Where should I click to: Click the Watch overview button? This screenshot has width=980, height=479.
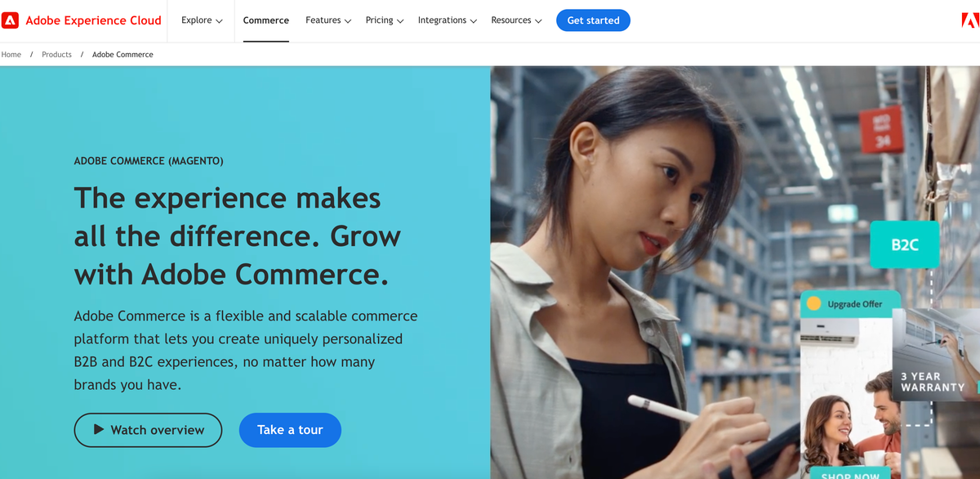click(x=148, y=430)
